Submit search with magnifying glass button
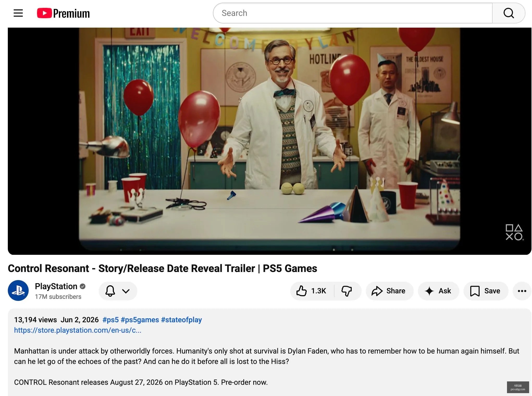This screenshot has width=532, height=396. (x=509, y=13)
